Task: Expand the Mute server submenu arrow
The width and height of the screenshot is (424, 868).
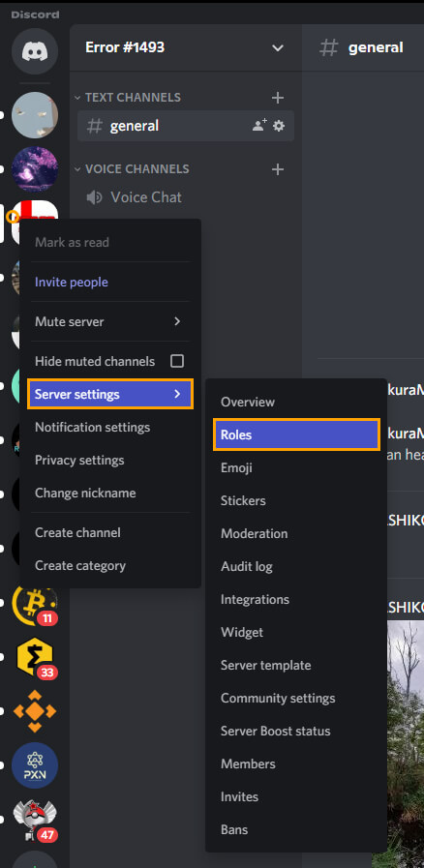Action: pyautogui.click(x=177, y=321)
